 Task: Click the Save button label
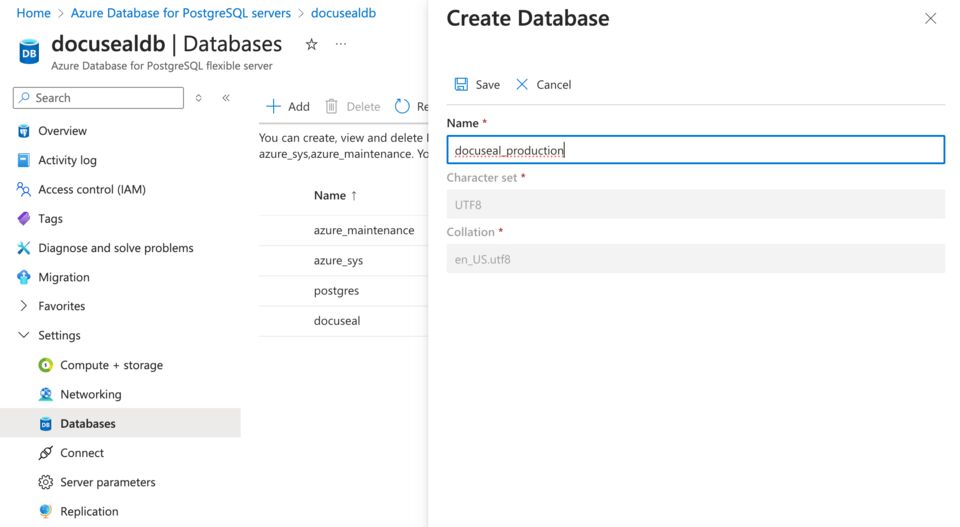pyautogui.click(x=488, y=85)
